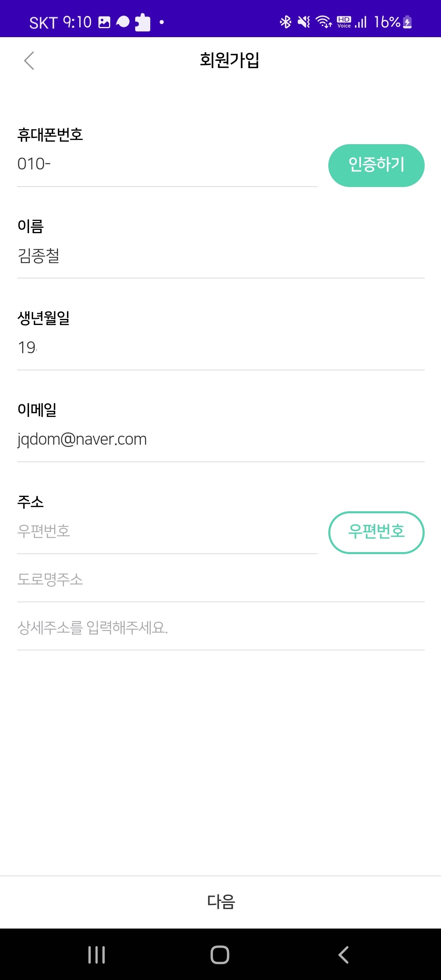Select the 이름 name input field
The width and height of the screenshot is (441, 980).
click(x=220, y=256)
